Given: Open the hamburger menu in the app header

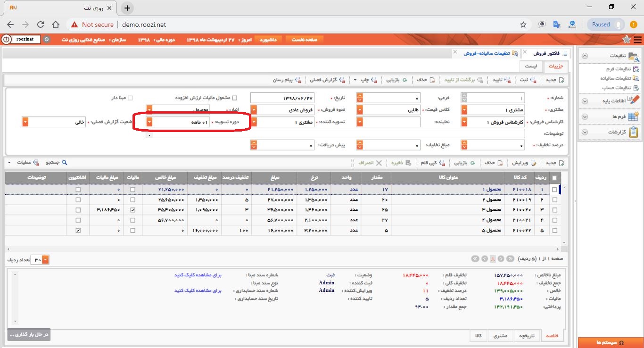Looking at the screenshot, I should point(637,39).
